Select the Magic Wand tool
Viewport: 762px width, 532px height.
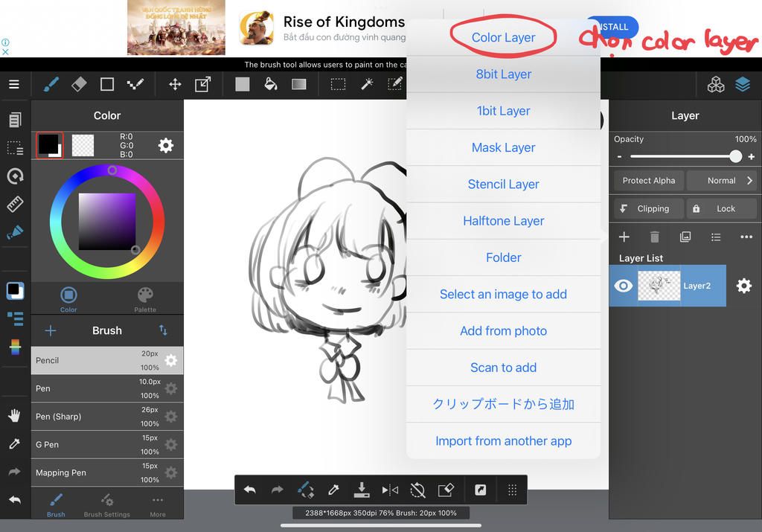[x=367, y=85]
